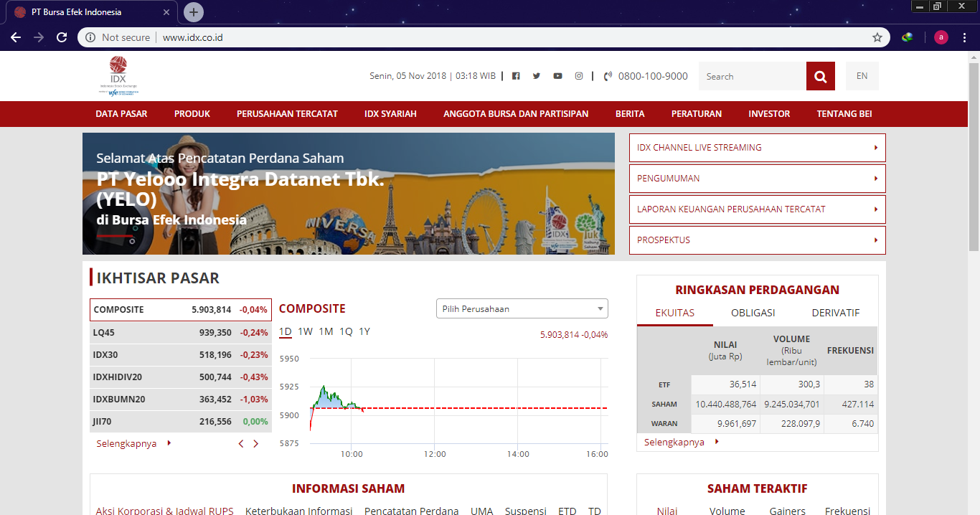The width and height of the screenshot is (980, 515).
Task: Click the red search magnifier button
Action: (x=821, y=76)
